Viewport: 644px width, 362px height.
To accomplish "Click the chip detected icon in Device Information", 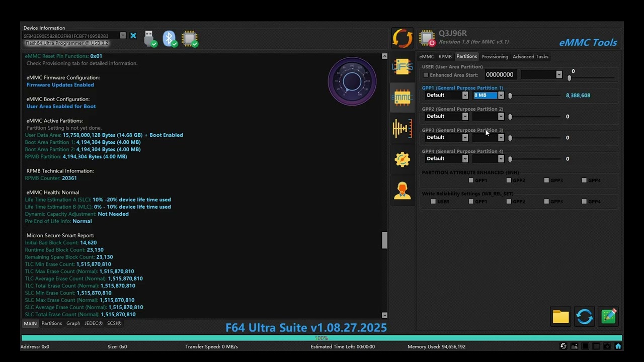I will pyautogui.click(x=190, y=39).
